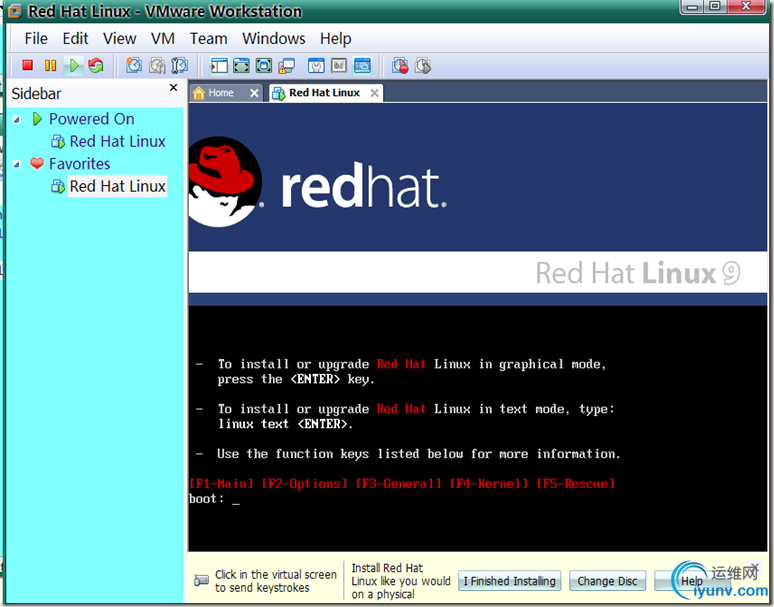
Task: Select Red Hat Linux under Powered On
Action: [x=117, y=141]
